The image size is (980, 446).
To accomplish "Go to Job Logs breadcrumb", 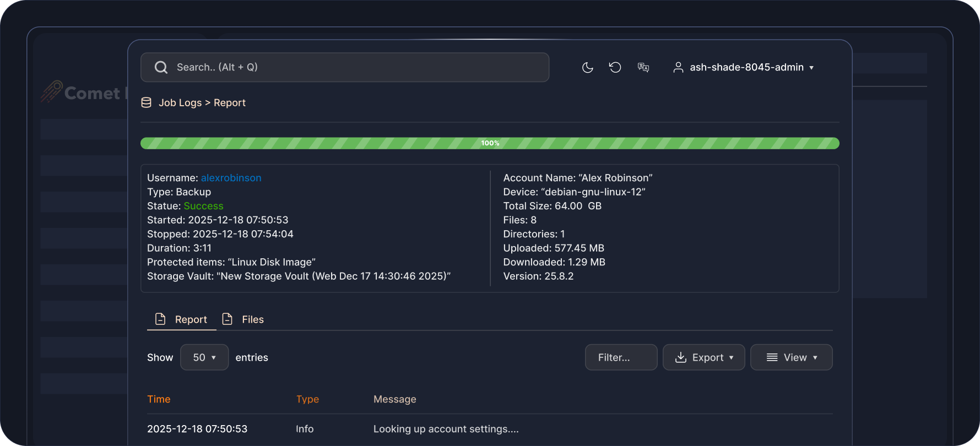I will click(180, 102).
